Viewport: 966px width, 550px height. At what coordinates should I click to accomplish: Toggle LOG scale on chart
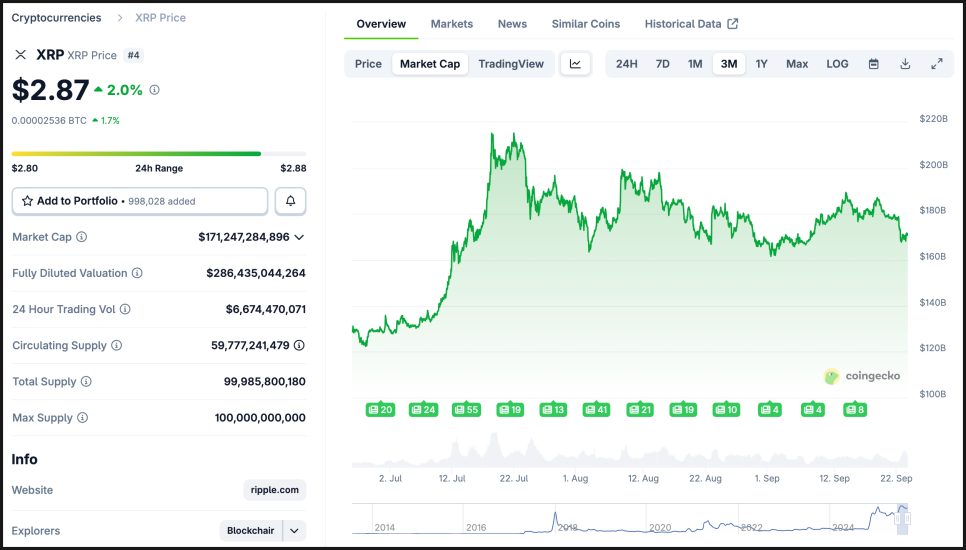[x=837, y=63]
